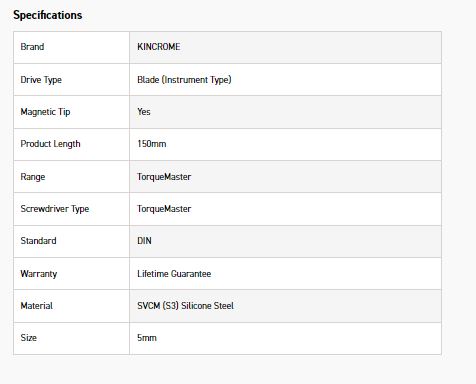Select the Standard label cell
This screenshot has width=476, height=384.
(x=71, y=241)
